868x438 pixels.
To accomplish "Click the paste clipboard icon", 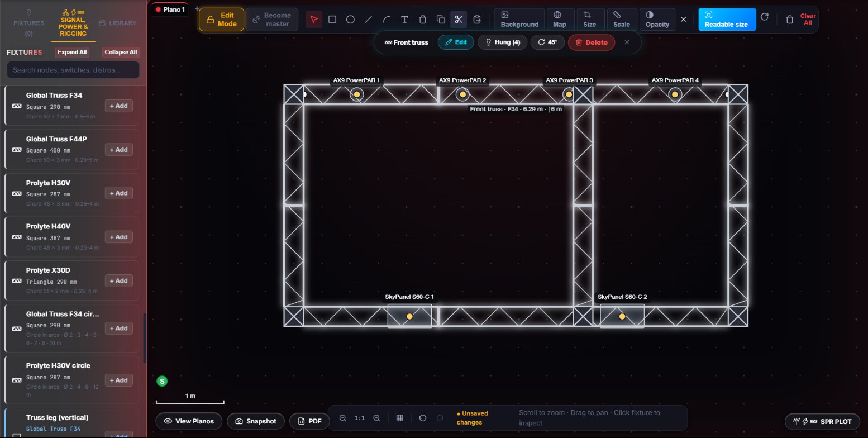I will 477,20.
